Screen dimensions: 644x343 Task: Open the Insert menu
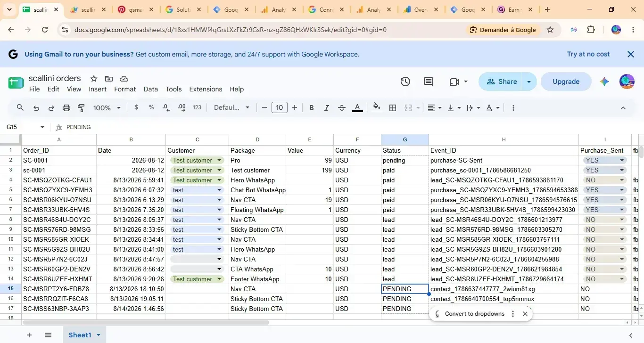coord(98,89)
